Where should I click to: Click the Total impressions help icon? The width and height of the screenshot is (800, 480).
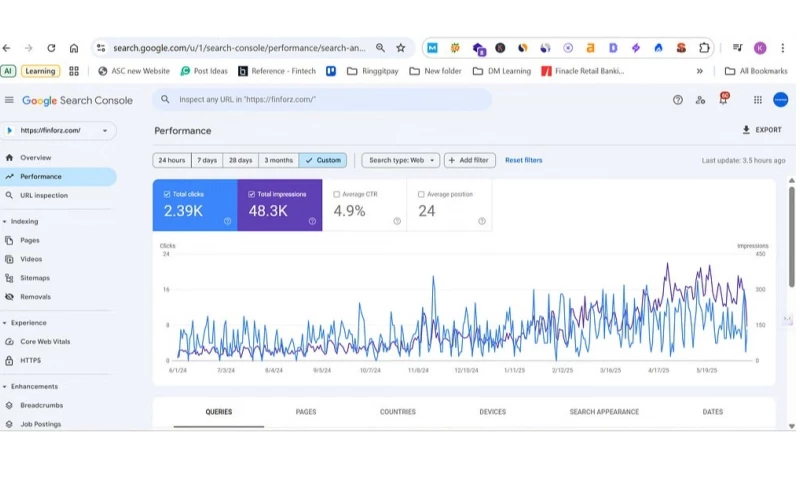[312, 221]
